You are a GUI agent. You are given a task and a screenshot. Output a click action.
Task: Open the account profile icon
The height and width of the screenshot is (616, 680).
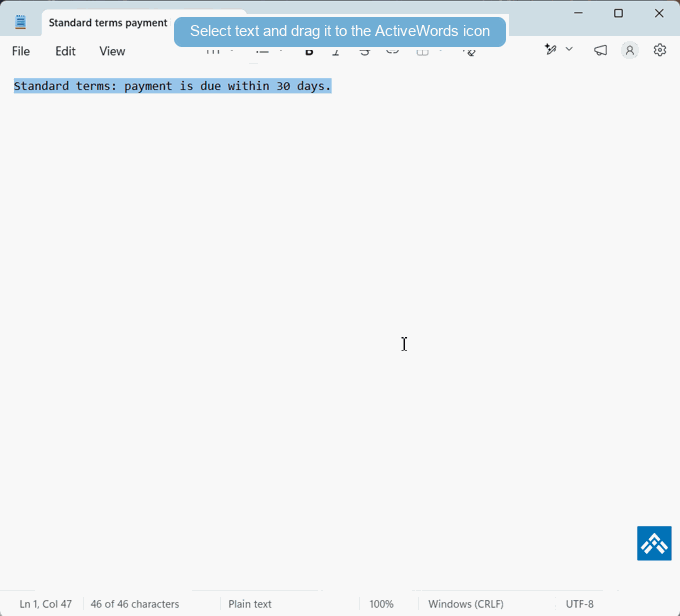coord(630,50)
